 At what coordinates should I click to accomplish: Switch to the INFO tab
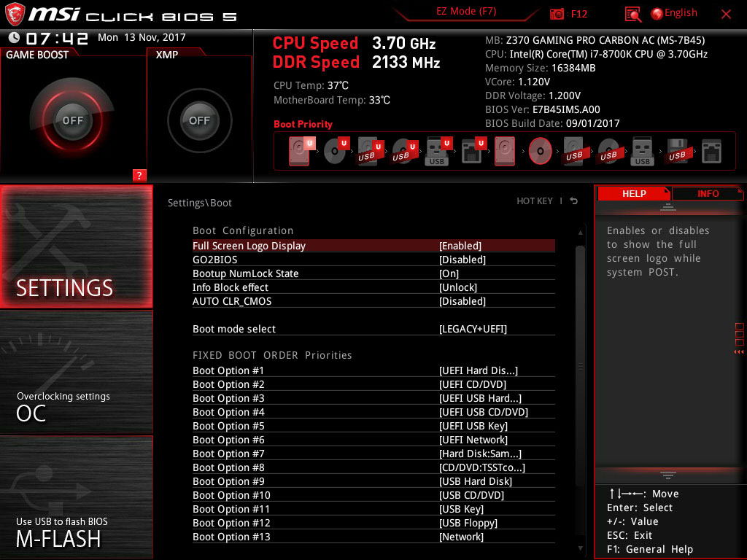(708, 193)
